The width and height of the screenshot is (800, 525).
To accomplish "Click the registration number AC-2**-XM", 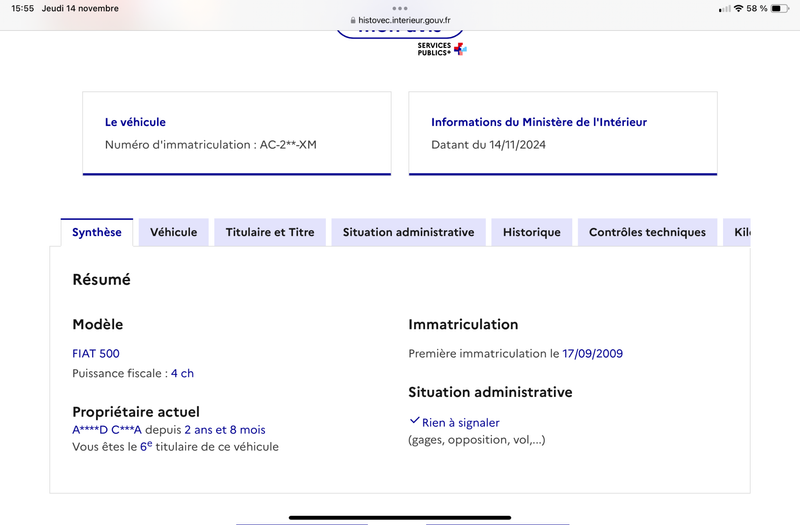I will point(288,145).
